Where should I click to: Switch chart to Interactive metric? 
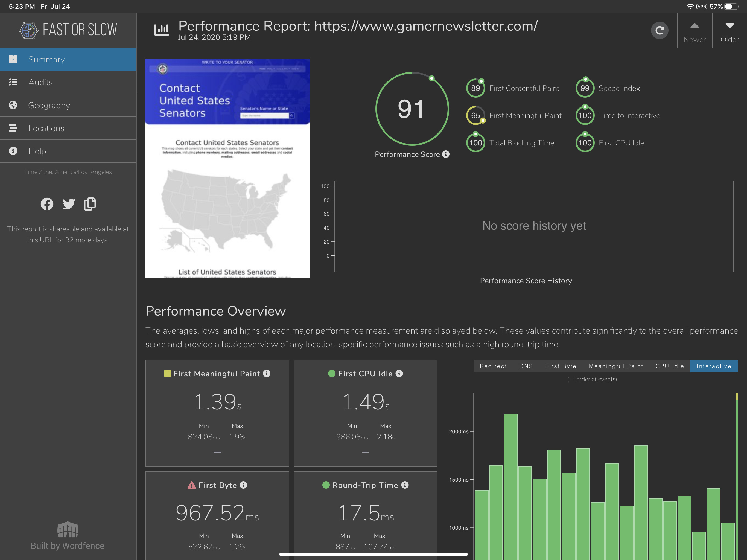pyautogui.click(x=714, y=366)
